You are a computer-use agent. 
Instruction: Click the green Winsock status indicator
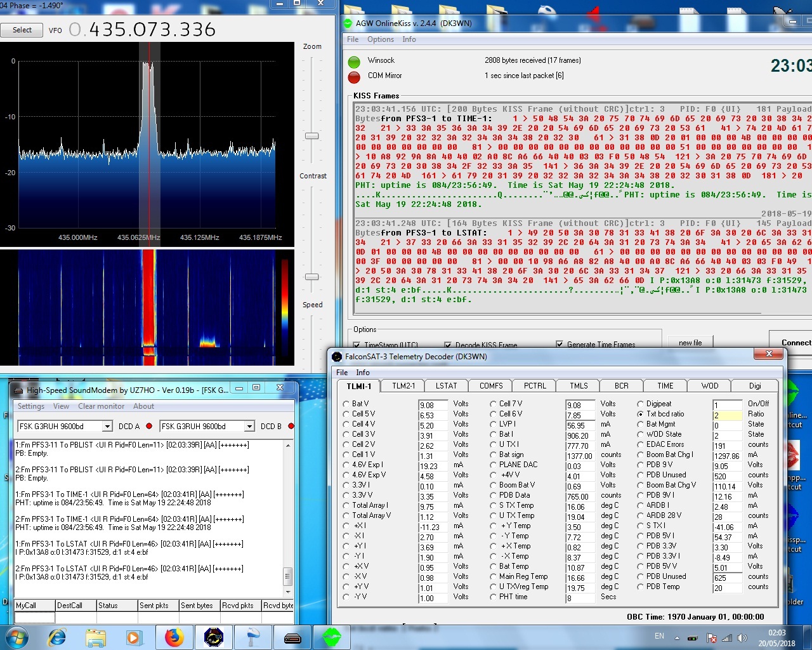pos(354,62)
